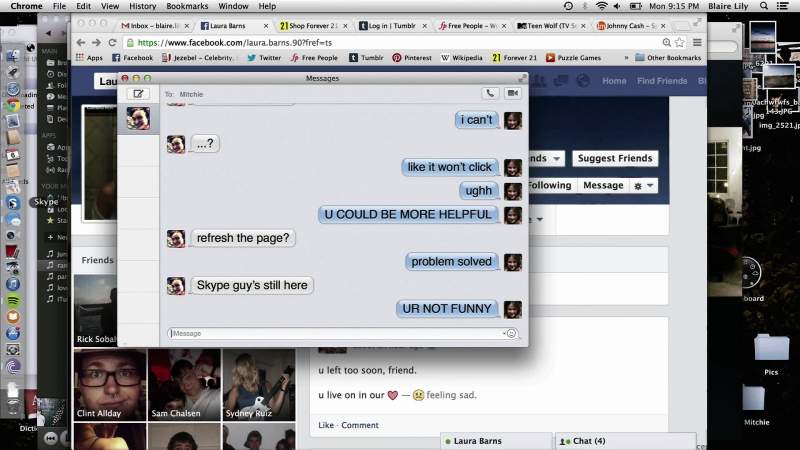The image size is (800, 450).
Task: Start video call in Messages window
Action: tap(513, 93)
